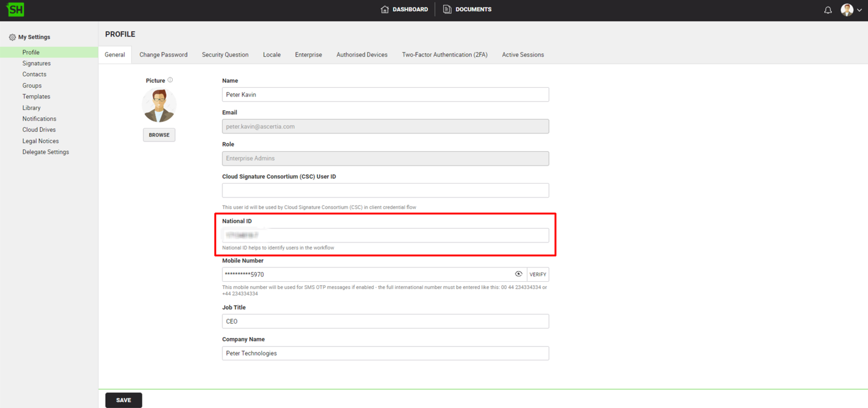The image size is (868, 408).
Task: Open the notifications bell
Action: pos(828,10)
